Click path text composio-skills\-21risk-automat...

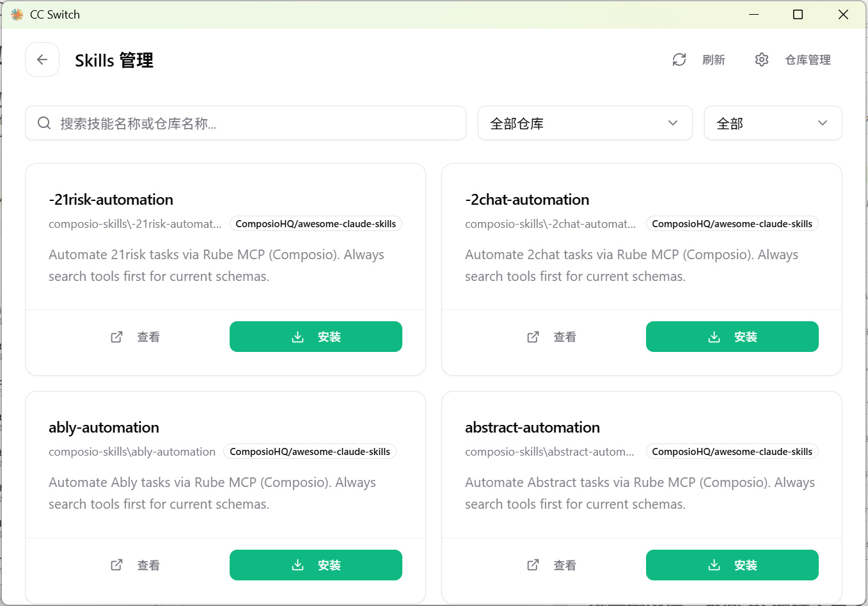(x=135, y=224)
